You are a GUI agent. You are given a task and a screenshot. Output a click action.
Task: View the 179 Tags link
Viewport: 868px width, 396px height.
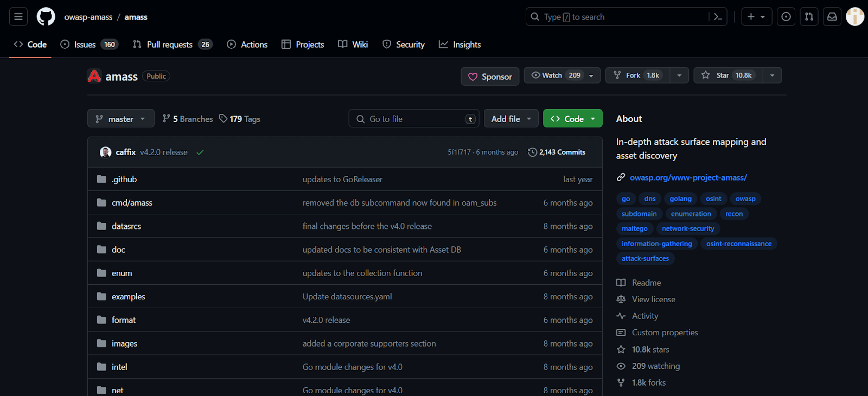[x=240, y=119]
